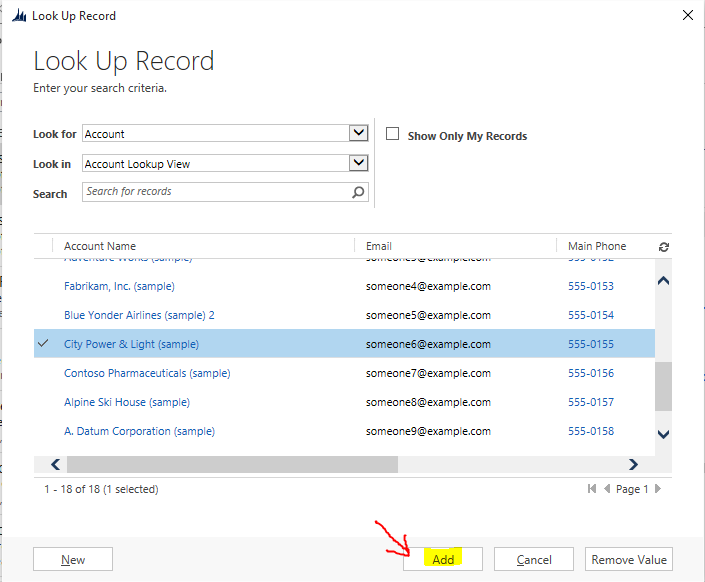Click the Remove Value button
The width and height of the screenshot is (705, 582).
(x=629, y=559)
